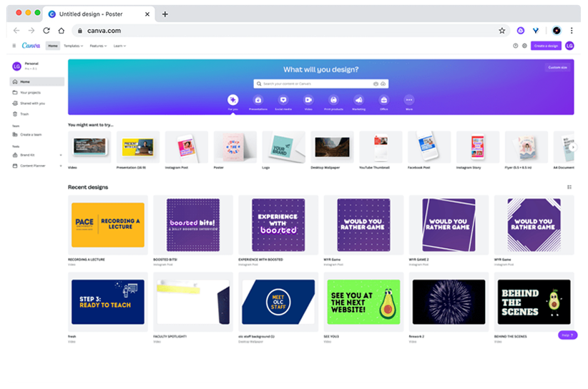Open the More categories icon
Image resolution: width=588 pixels, height=389 pixels.
pyautogui.click(x=408, y=99)
